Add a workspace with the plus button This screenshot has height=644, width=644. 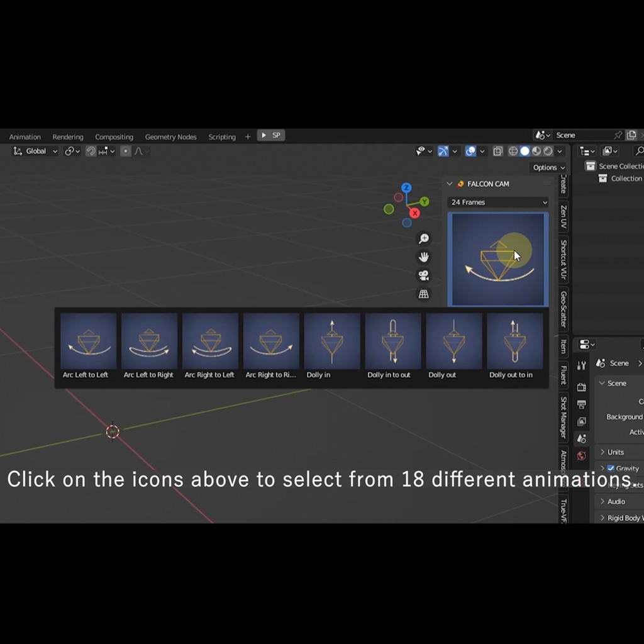pos(248,136)
